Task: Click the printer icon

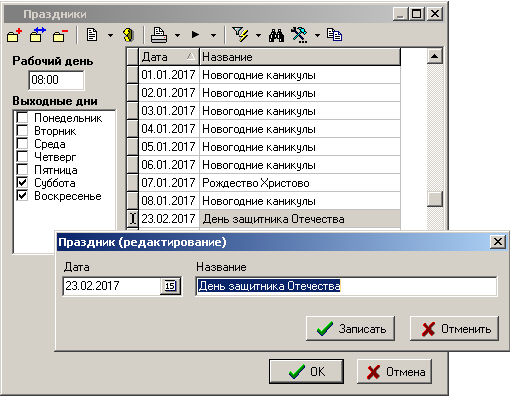Action: coord(159,35)
